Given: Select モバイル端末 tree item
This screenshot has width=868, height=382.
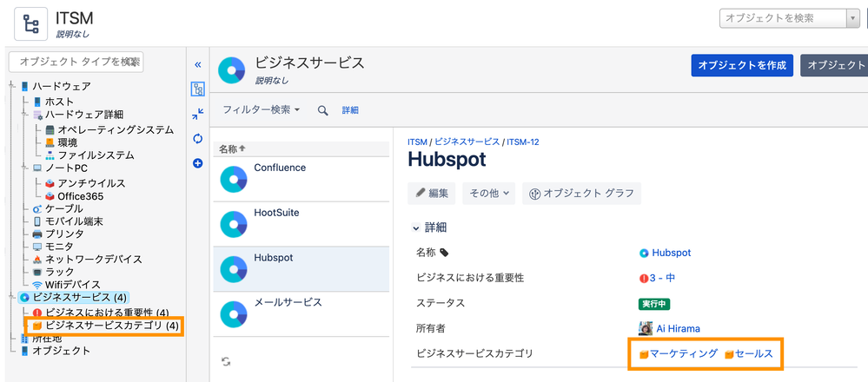Looking at the screenshot, I should click(74, 221).
